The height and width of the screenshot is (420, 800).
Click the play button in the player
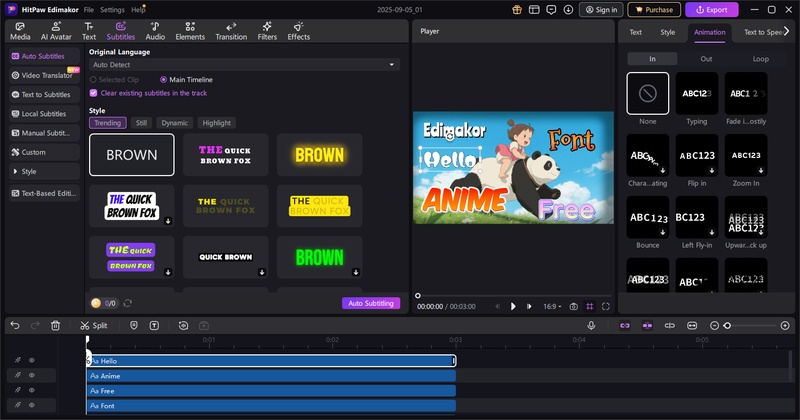coord(513,306)
